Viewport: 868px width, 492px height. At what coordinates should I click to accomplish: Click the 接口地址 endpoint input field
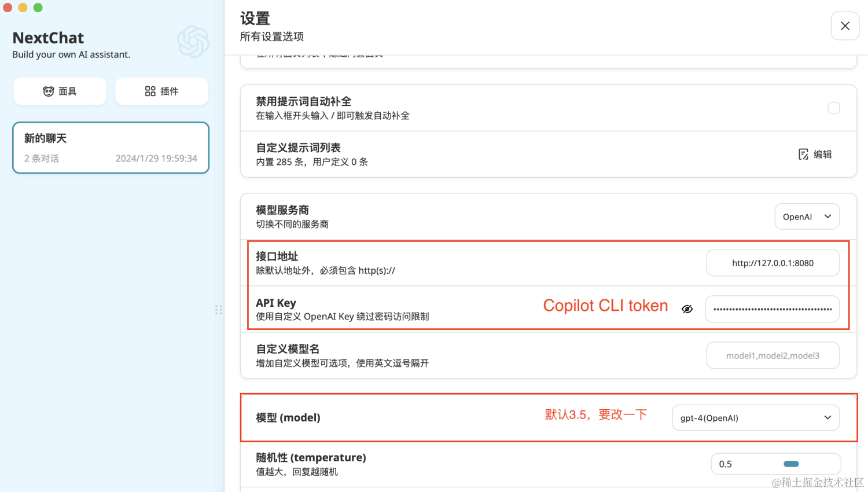(x=773, y=263)
